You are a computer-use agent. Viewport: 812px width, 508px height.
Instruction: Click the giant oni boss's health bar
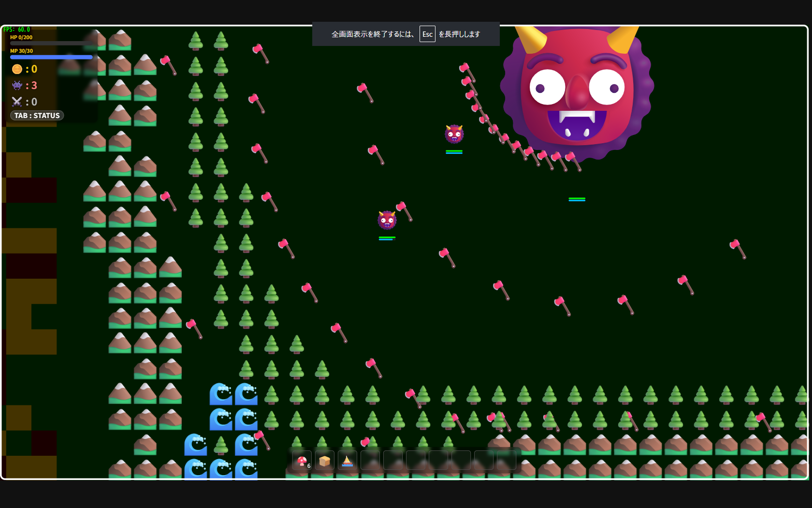point(577,199)
